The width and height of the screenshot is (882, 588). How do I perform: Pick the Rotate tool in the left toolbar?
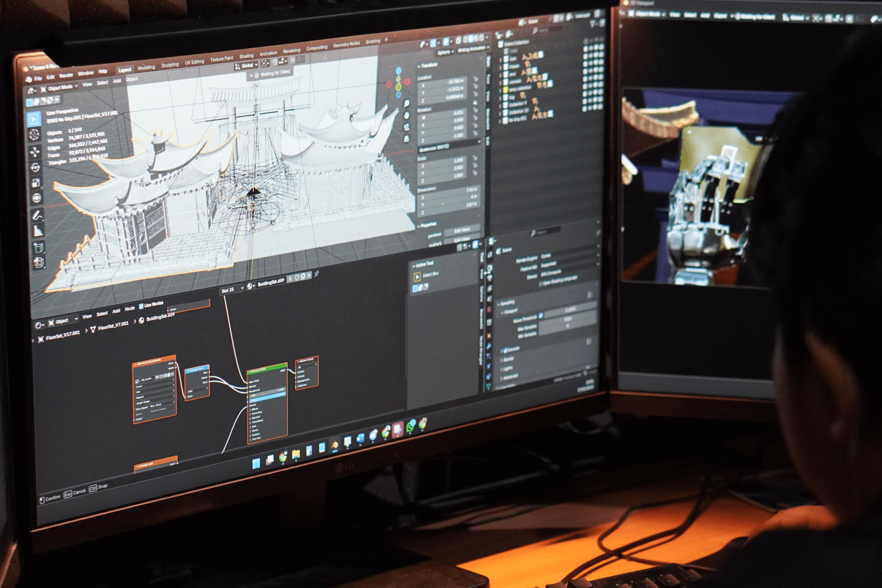(x=35, y=167)
